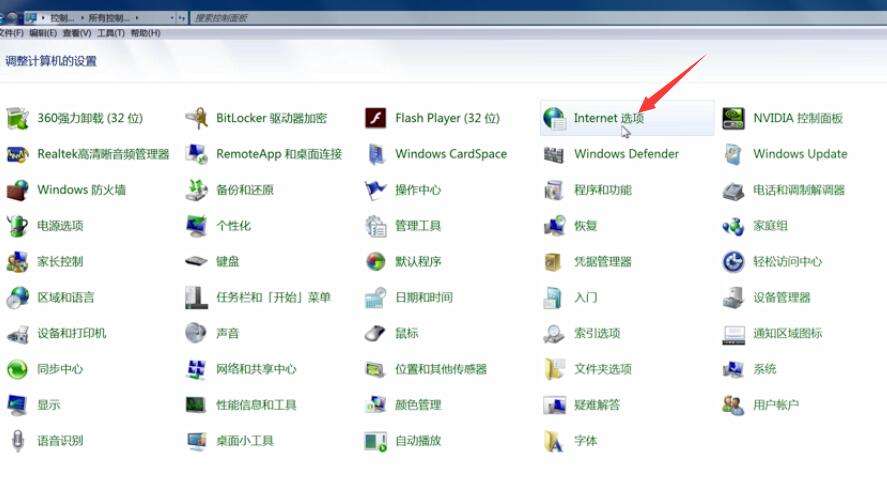887x480 pixels.
Task: Click the 网络和共享中心 link
Action: 256,369
